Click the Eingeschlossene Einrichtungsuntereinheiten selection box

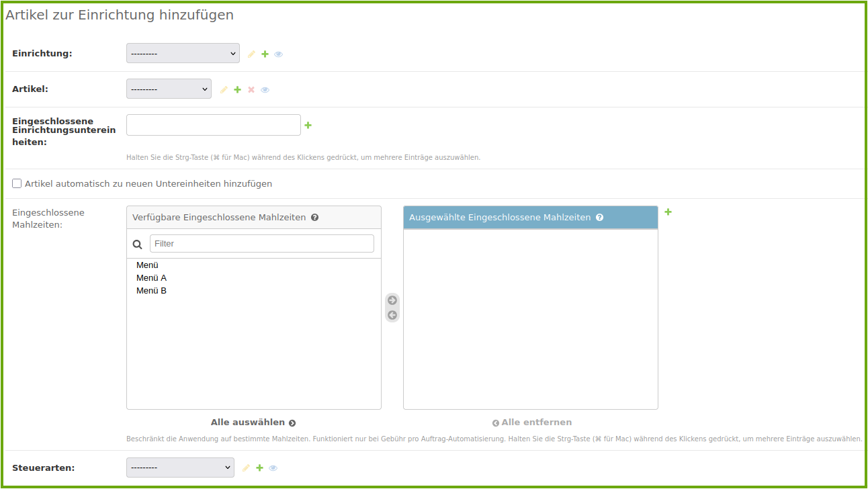214,125
